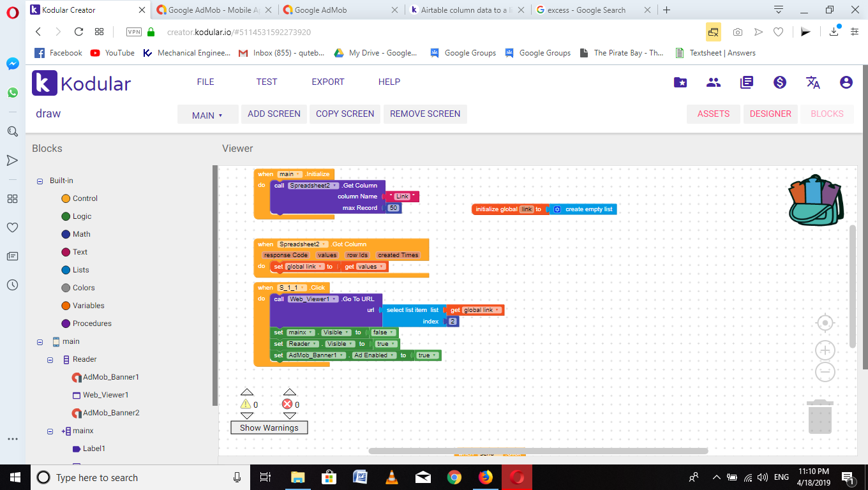Open the backpack icon in the viewer

[816, 200]
